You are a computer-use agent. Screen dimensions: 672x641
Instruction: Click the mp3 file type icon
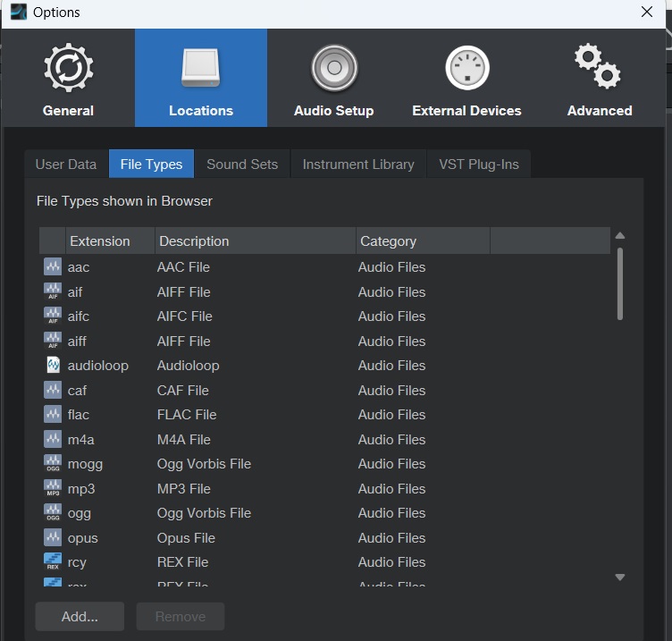[53, 488]
